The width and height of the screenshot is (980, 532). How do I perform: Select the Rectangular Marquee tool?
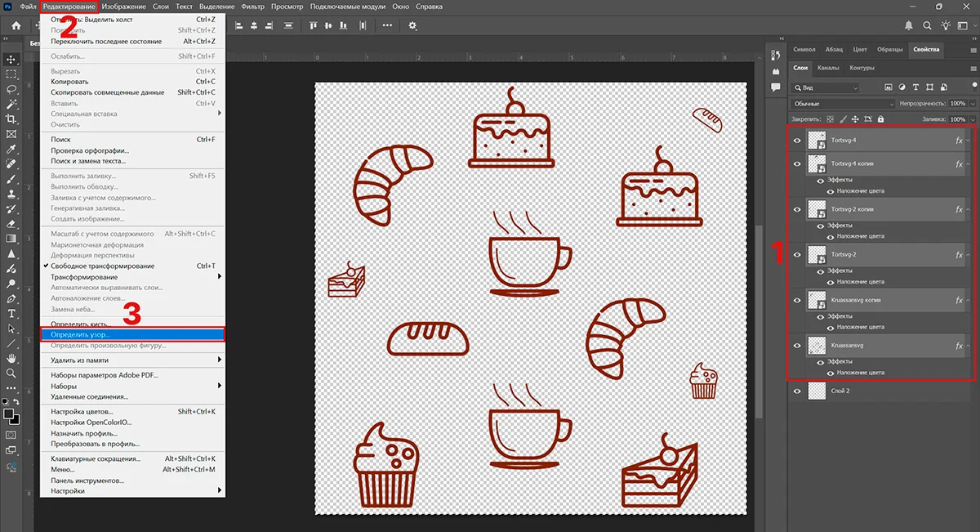(x=11, y=74)
